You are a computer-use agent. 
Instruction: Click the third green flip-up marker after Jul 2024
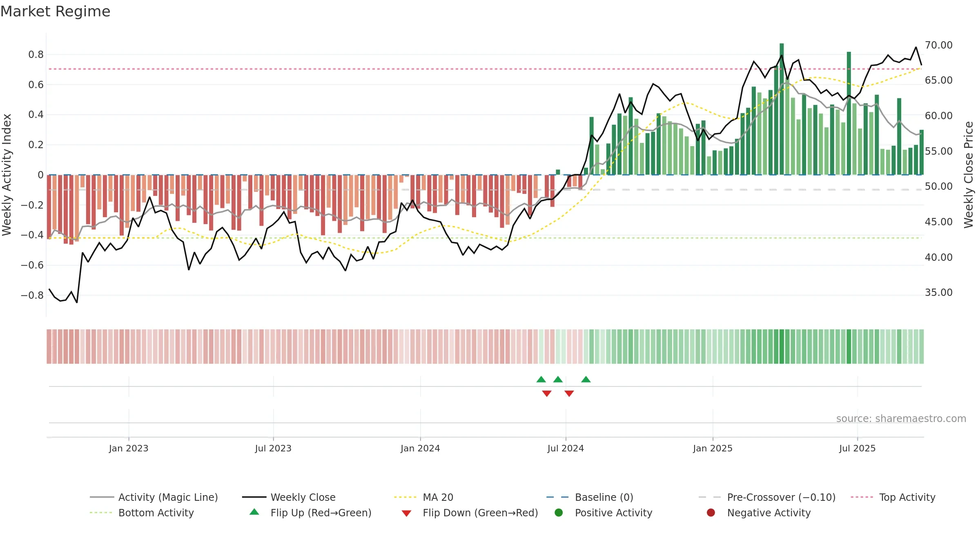tap(586, 380)
